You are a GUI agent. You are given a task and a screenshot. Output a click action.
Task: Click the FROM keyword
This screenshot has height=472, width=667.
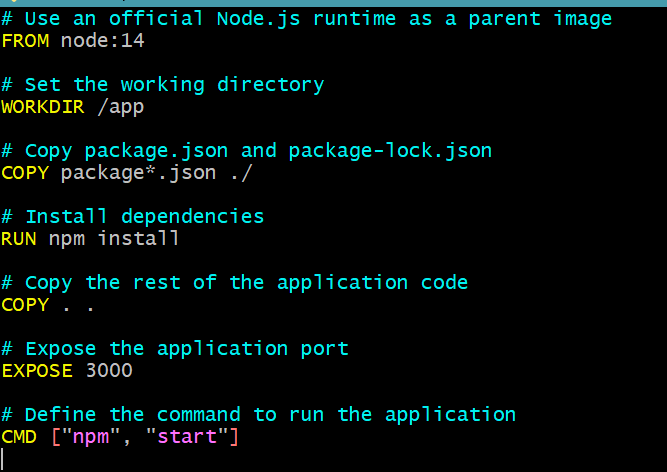[25, 40]
